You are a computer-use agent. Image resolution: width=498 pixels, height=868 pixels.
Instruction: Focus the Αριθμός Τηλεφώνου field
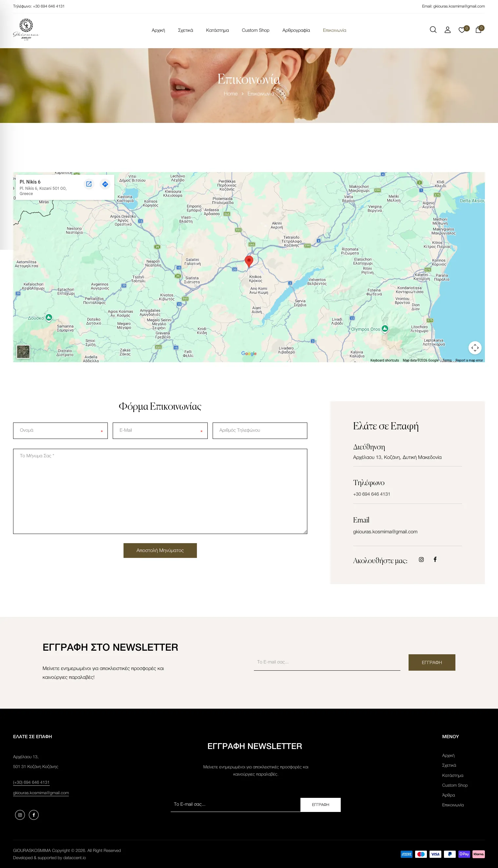(x=260, y=430)
